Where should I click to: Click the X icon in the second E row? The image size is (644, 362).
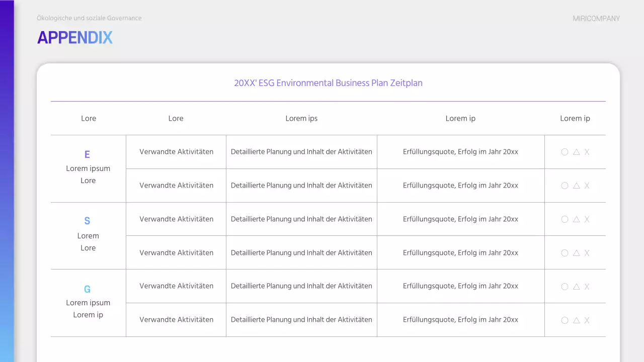coord(587,186)
